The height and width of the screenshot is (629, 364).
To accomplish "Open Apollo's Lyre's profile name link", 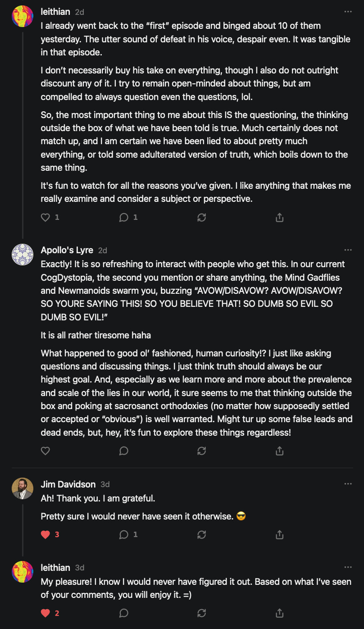I will point(67,250).
